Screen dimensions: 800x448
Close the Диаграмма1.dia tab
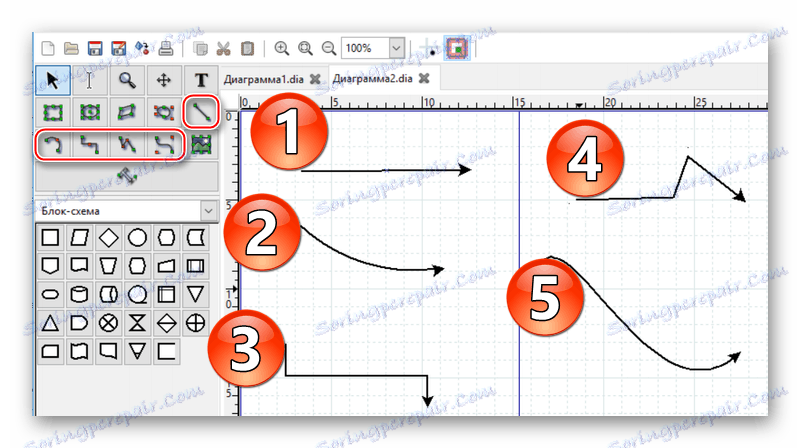[x=315, y=79]
